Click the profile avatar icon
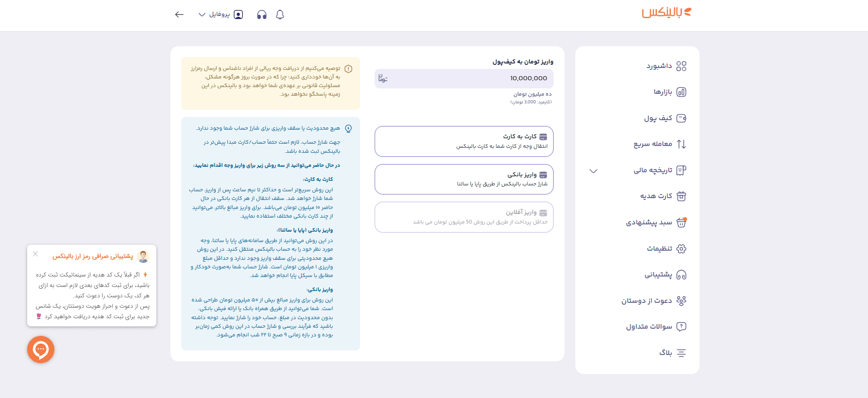 coord(238,15)
